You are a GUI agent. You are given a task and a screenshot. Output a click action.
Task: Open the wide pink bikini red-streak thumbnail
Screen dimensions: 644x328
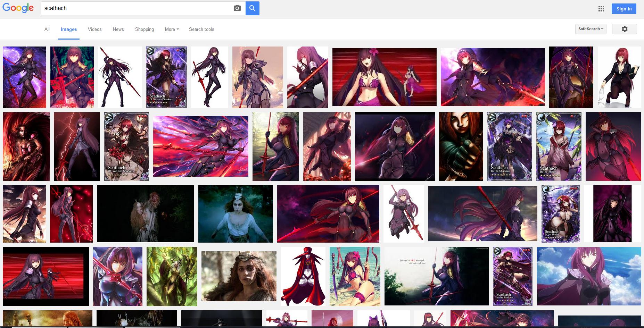click(385, 77)
